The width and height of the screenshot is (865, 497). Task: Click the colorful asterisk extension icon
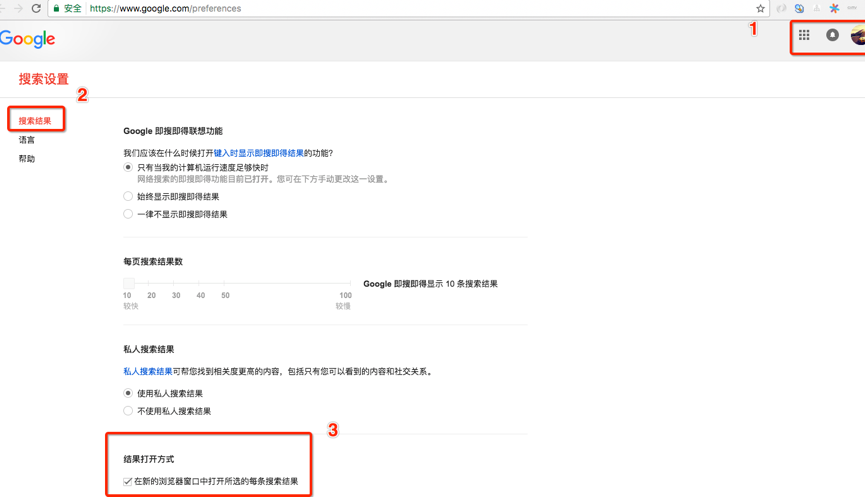[x=834, y=8]
